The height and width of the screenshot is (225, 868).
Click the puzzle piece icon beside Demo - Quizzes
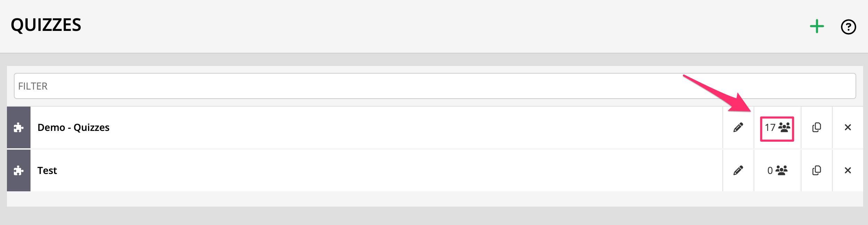tap(19, 128)
